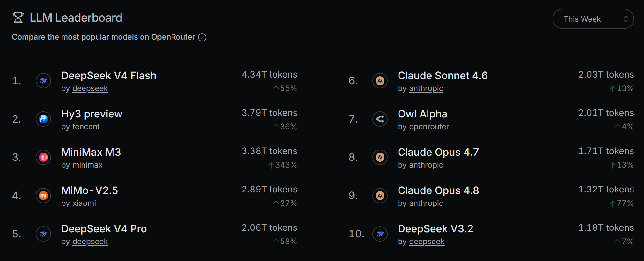Screen dimensions: 644x261
Task: Open the MiniMax M3 model title
Action: tap(91, 152)
